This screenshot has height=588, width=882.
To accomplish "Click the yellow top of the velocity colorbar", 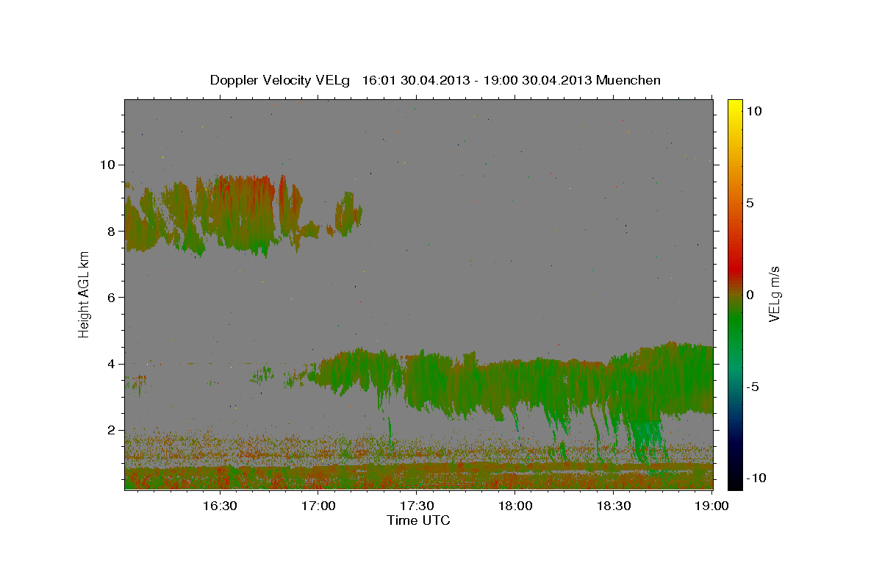I will point(734,107).
